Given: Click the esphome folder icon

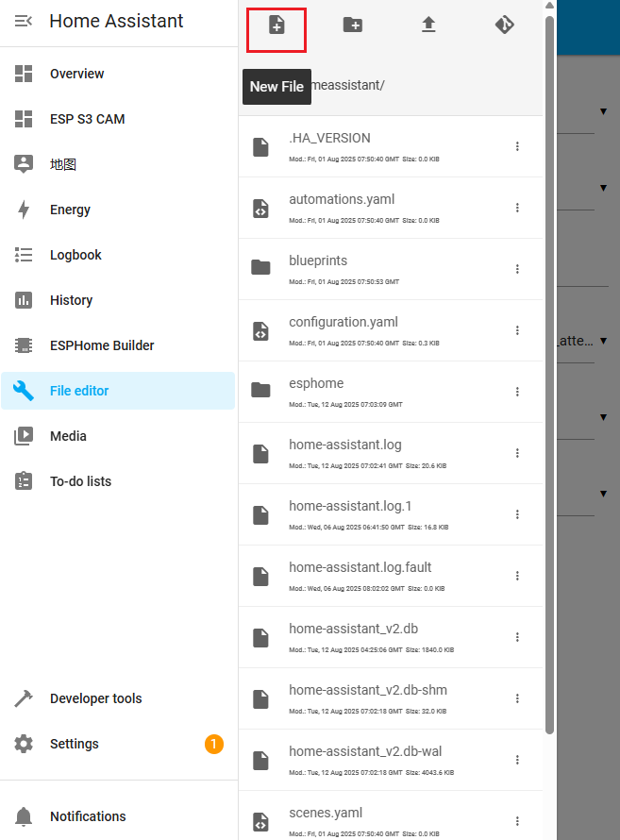Looking at the screenshot, I should (260, 390).
